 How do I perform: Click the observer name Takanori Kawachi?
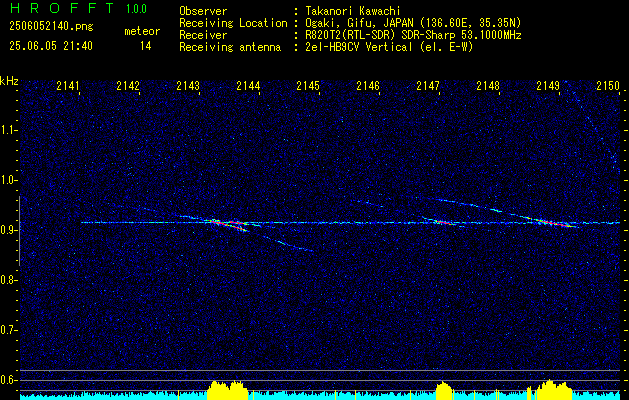point(353,11)
